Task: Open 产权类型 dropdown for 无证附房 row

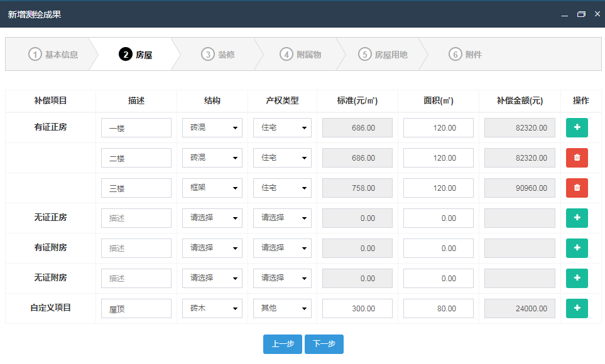Action: tap(282, 278)
